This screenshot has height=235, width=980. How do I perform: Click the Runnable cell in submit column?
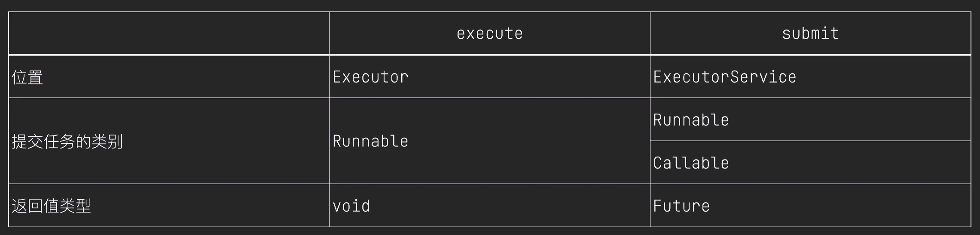(x=810, y=120)
